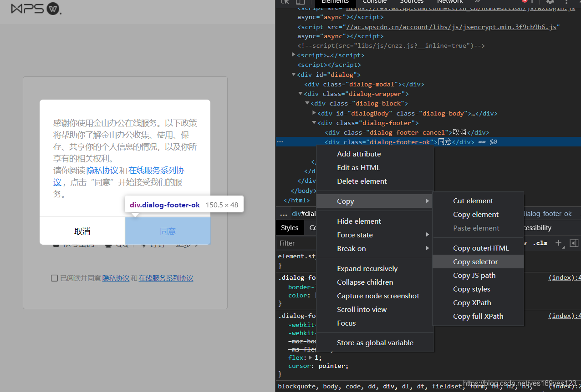The image size is (581, 392).
Task: Expand the flex property triangle
Action: tap(311, 357)
